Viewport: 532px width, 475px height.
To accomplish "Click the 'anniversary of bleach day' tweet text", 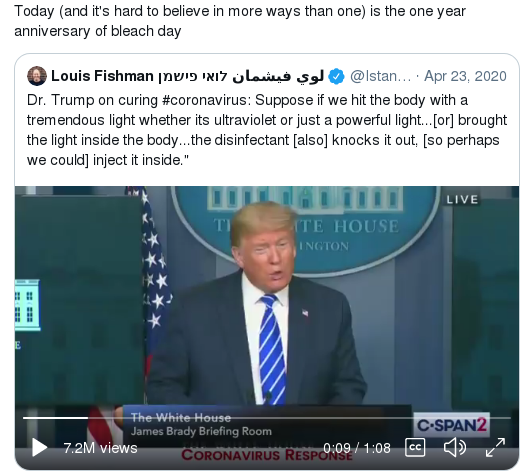I will (x=98, y=31).
